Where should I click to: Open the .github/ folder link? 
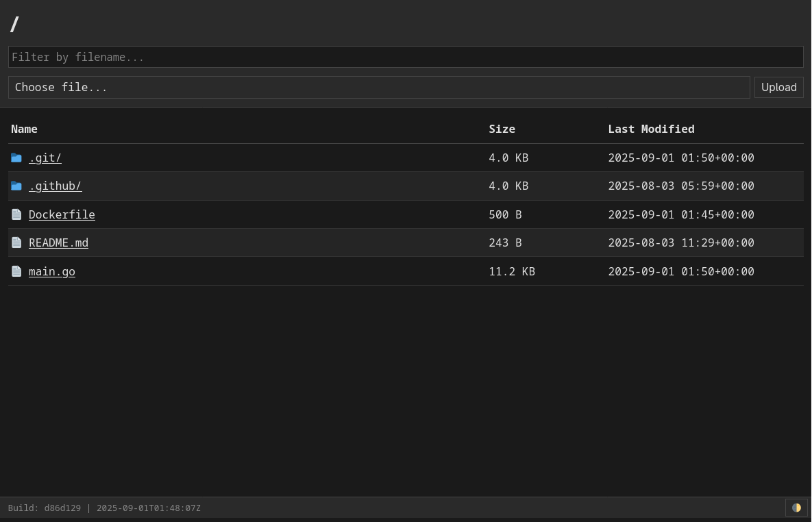point(55,186)
